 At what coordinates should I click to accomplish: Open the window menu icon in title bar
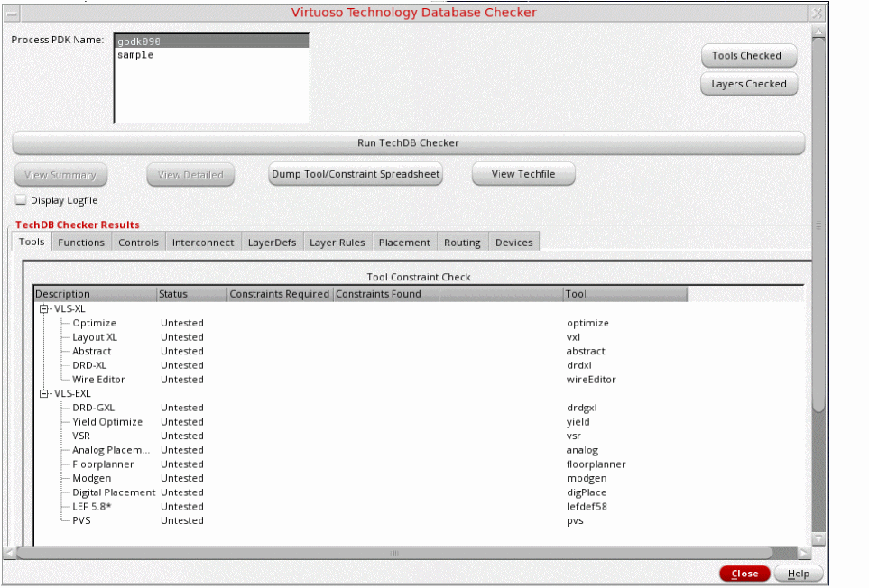pyautogui.click(x=12, y=13)
